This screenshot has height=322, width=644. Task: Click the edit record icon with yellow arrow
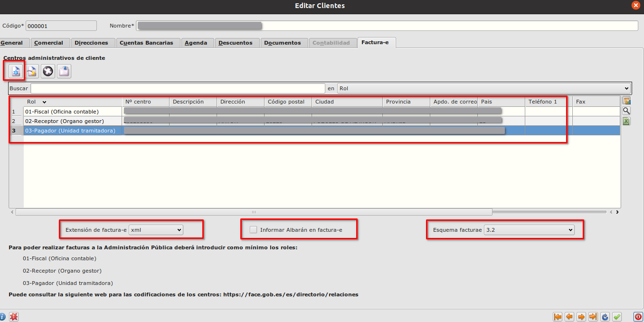tap(32, 71)
